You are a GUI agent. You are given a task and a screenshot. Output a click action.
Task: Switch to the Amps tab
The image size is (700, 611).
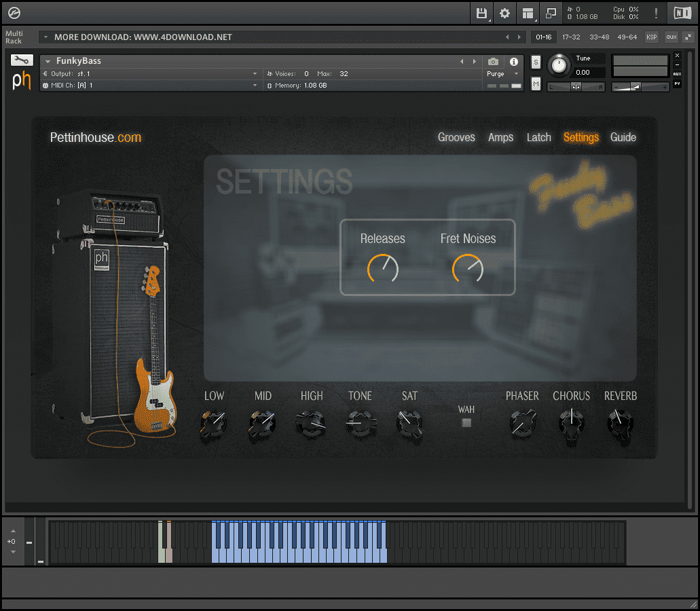(x=500, y=137)
